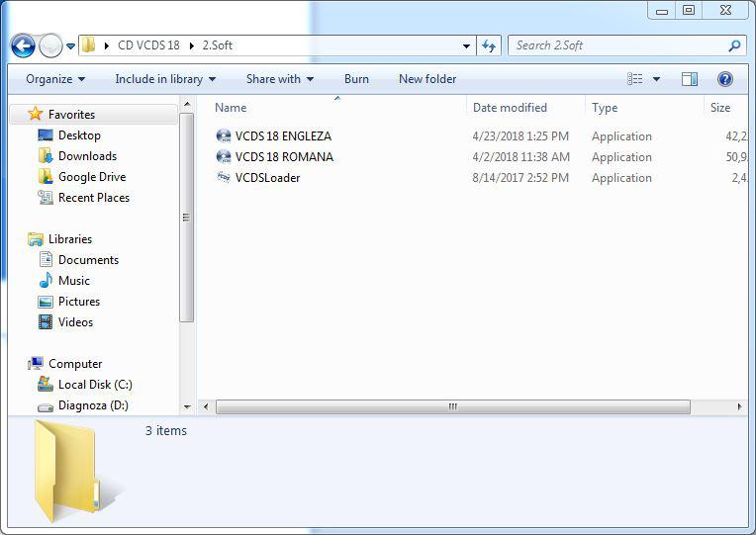756x535 pixels.
Task: Open Local Disk (C:) drive
Action: [x=95, y=385]
